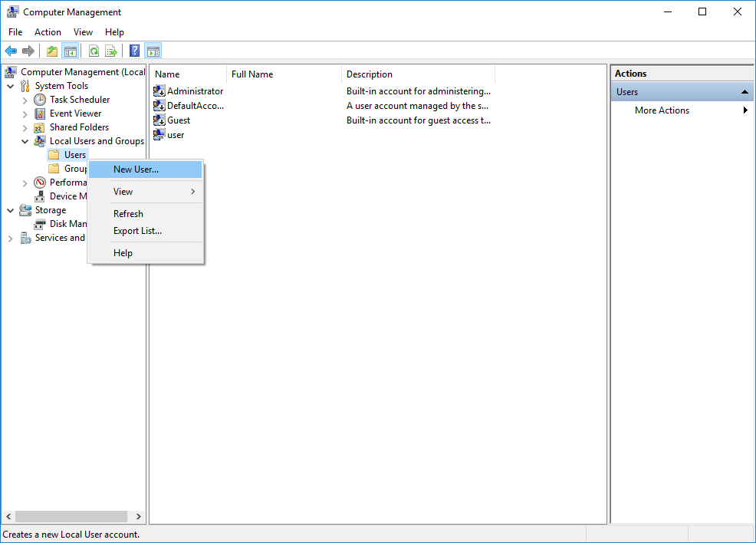Expand the Shared Folders node

tap(25, 128)
